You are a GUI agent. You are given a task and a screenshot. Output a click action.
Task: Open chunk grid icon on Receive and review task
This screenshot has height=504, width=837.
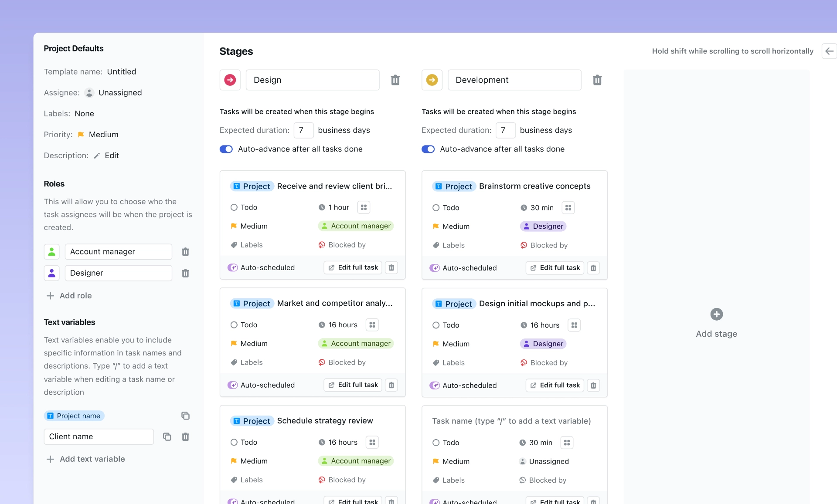[364, 207]
